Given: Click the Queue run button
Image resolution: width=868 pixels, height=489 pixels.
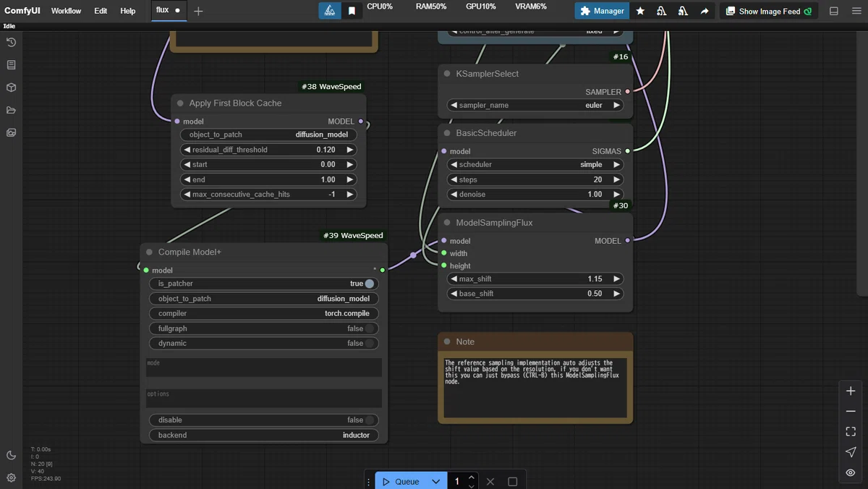Looking at the screenshot, I should (x=401, y=481).
